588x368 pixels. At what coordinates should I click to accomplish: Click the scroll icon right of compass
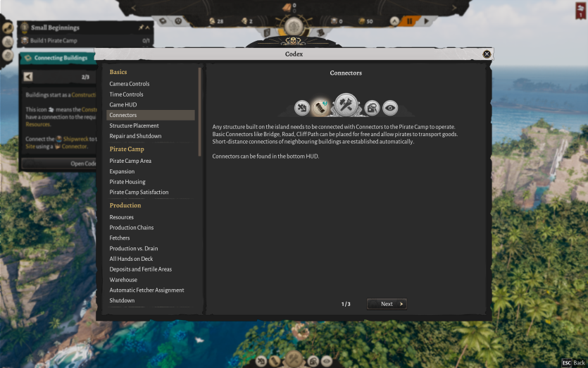(x=320, y=32)
